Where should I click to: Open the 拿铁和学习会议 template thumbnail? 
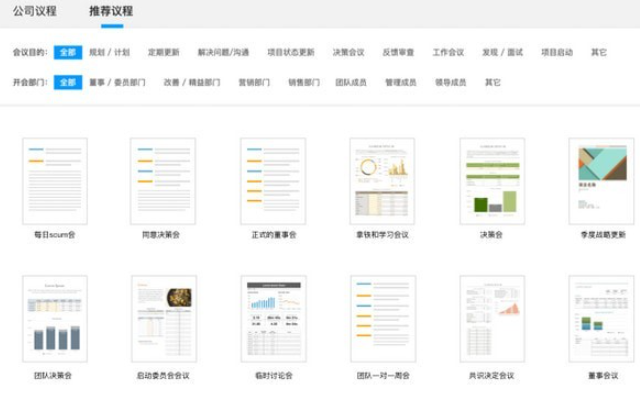click(382, 181)
